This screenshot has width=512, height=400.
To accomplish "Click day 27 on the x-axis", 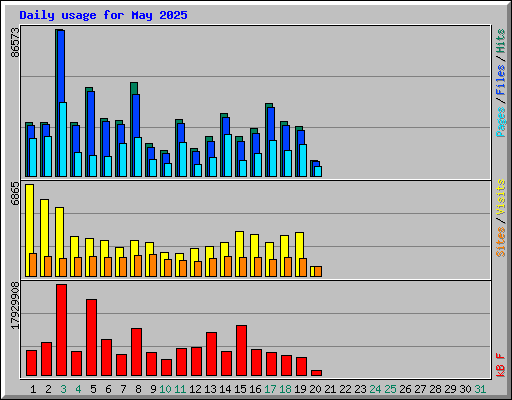I will tap(420, 389).
